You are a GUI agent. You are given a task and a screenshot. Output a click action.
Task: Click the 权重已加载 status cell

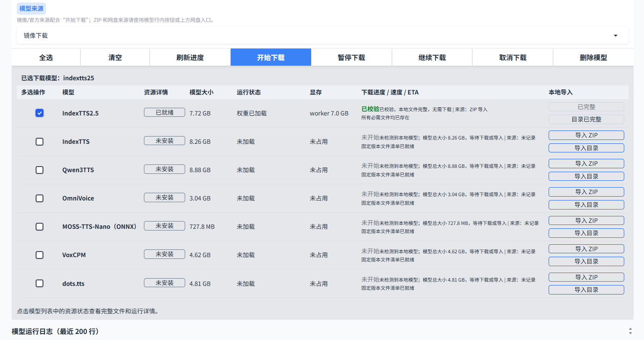point(252,113)
